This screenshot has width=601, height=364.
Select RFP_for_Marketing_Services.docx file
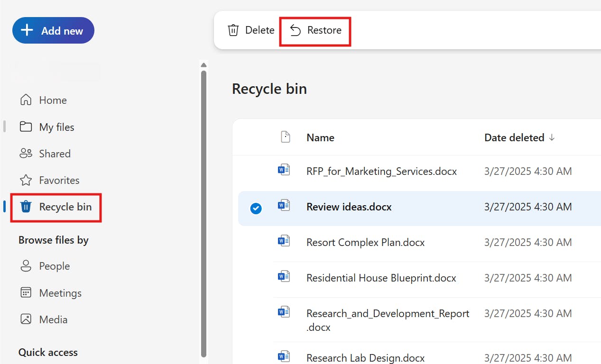click(381, 172)
